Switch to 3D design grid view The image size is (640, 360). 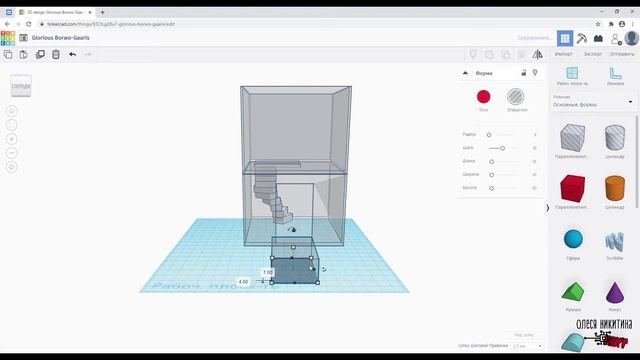click(x=565, y=38)
